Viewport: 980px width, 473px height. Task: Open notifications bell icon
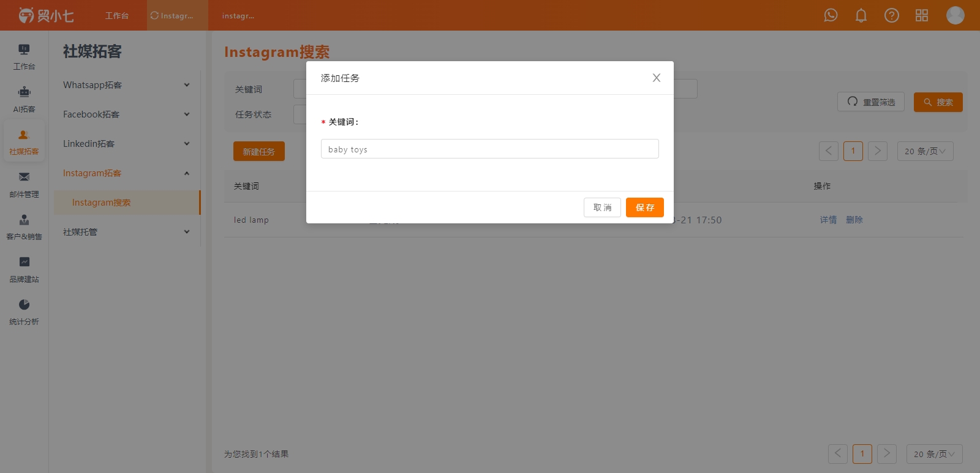tap(861, 15)
